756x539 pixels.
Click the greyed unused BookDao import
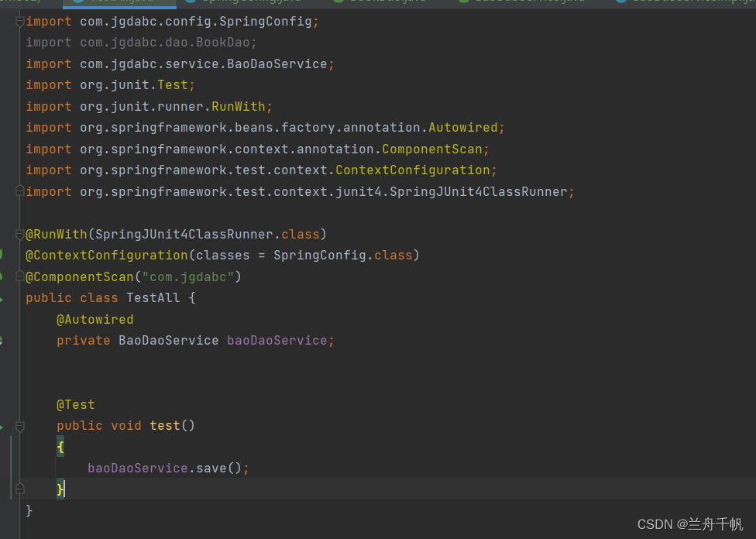(x=141, y=43)
